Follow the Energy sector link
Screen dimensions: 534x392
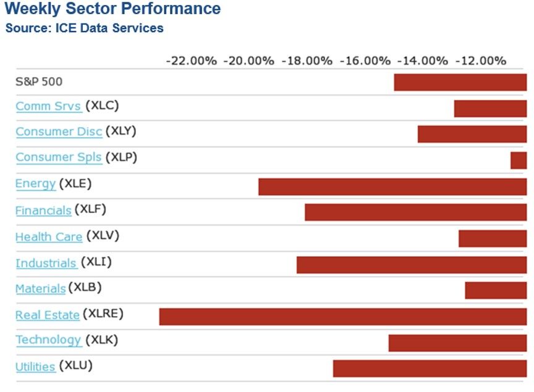(x=35, y=184)
